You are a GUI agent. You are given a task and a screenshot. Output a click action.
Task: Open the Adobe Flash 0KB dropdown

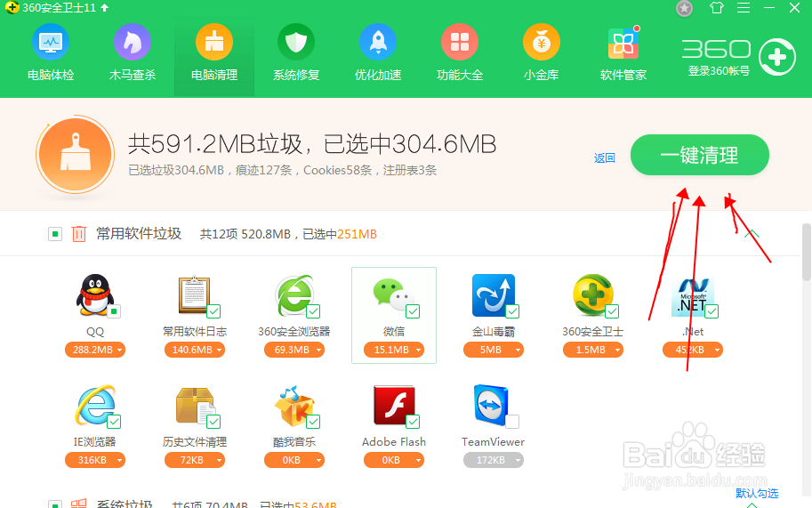(x=394, y=460)
